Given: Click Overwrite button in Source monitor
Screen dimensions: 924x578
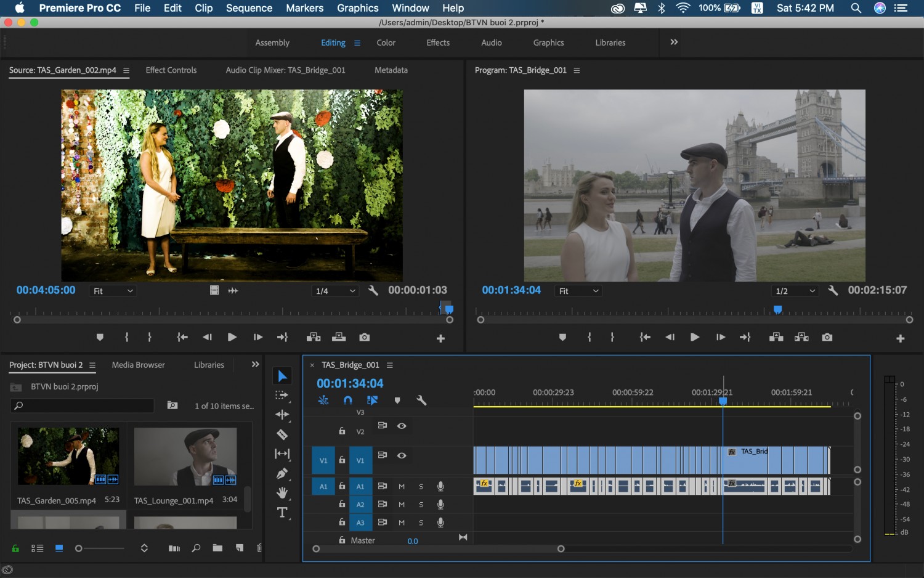Looking at the screenshot, I should [339, 337].
